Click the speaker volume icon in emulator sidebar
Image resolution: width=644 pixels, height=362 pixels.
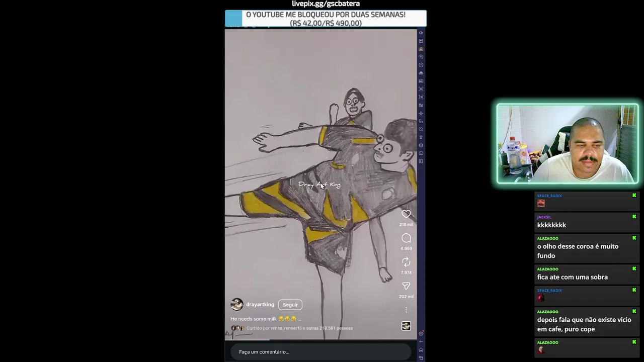(421, 33)
